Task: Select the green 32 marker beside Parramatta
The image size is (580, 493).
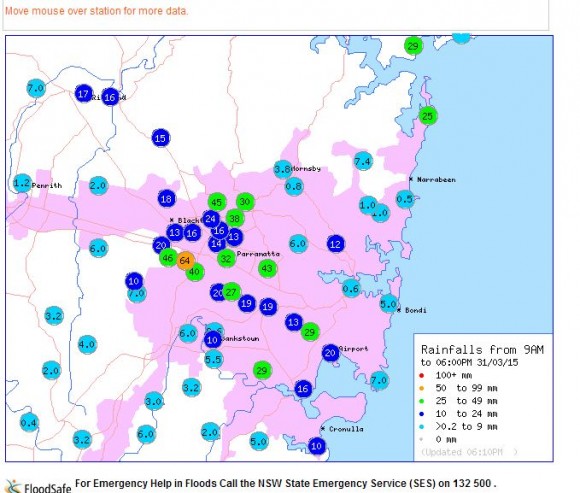Action: pos(226,259)
